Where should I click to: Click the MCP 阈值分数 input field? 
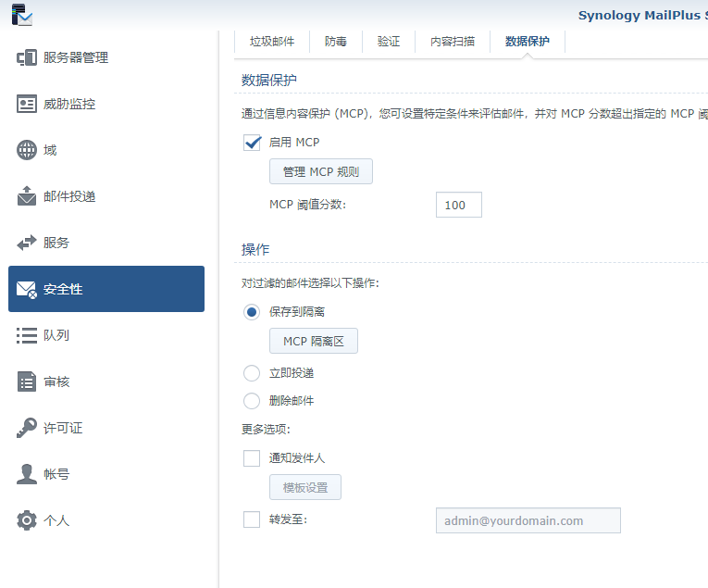pos(458,205)
